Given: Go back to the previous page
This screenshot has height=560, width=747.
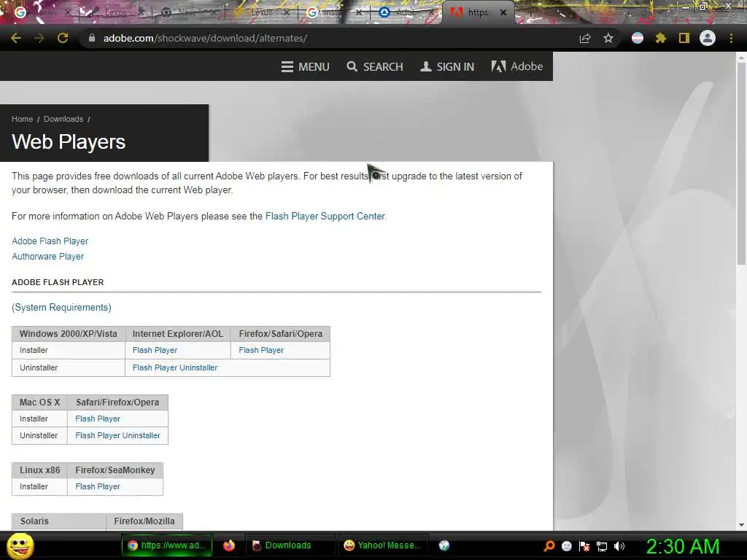Looking at the screenshot, I should coord(16,38).
